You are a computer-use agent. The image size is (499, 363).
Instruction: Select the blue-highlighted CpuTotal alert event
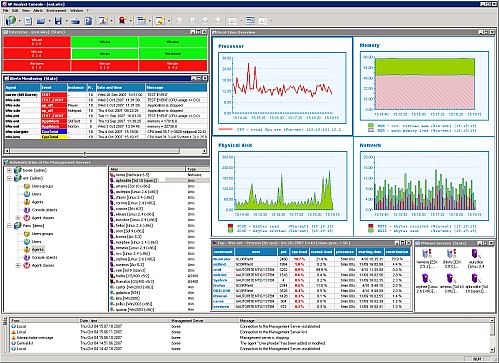54,132
